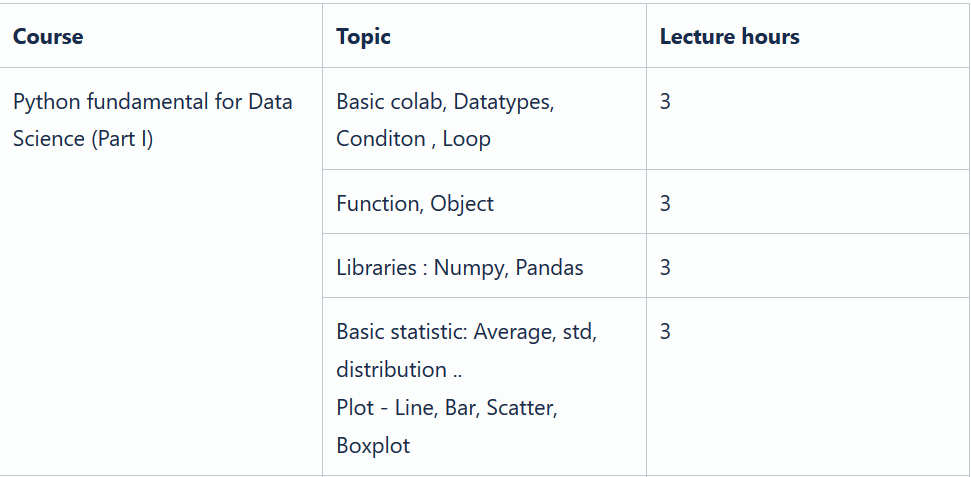Click the Plot - Line, Bar, Scatter text
The height and width of the screenshot is (477, 971).
446,408
